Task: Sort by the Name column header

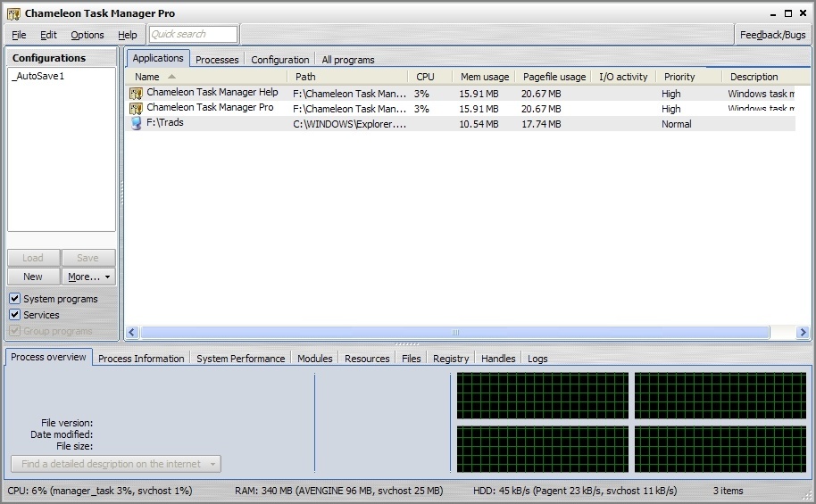Action: click(205, 77)
